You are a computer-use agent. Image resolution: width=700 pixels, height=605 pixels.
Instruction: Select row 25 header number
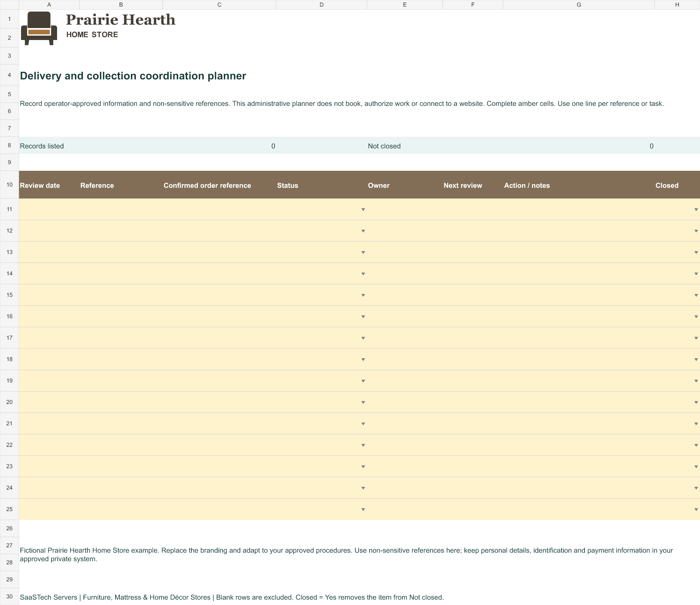[9, 509]
